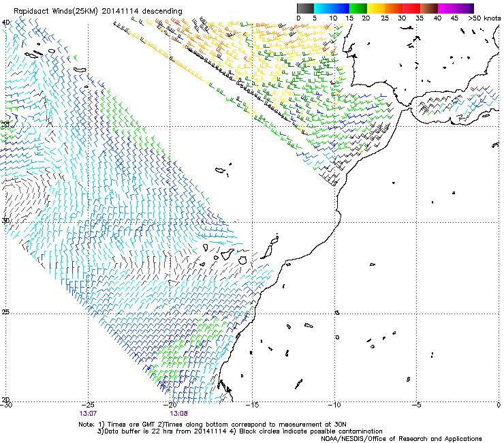Click the '-30' longitude label at bottom left
This screenshot has width=504, height=443.
click(x=6, y=405)
